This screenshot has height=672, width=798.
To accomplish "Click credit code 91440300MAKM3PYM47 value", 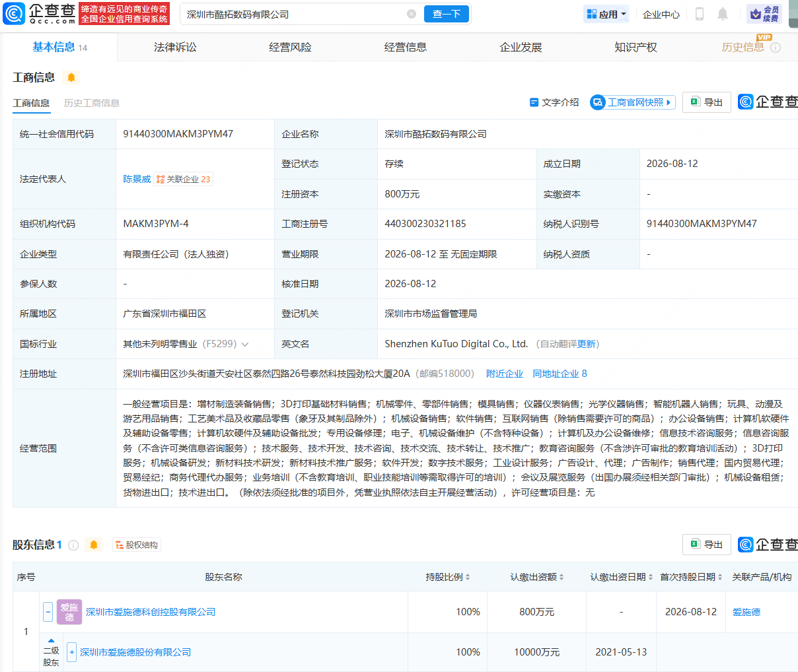I will coord(178,134).
